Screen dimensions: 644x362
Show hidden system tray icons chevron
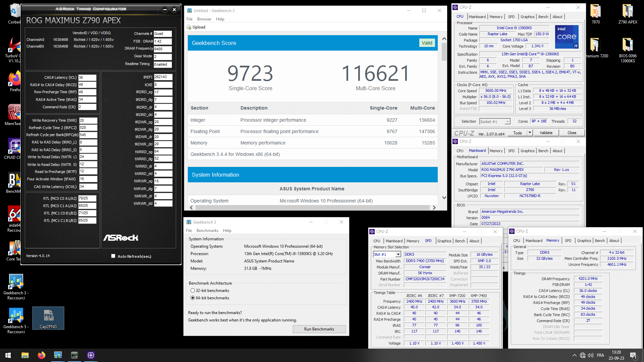pos(575,355)
